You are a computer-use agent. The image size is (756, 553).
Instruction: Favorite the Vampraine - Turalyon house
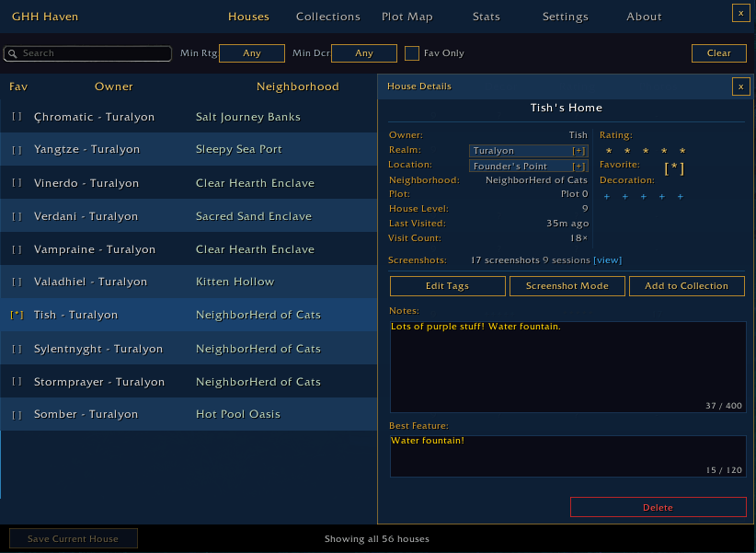[17, 249]
